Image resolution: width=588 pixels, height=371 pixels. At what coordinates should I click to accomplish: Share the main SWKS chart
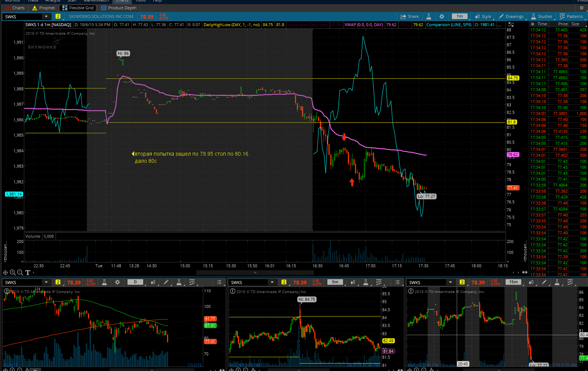[409, 16]
